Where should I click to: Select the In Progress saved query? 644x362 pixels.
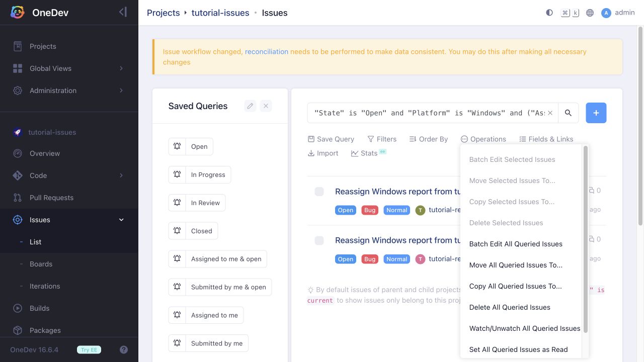tap(208, 174)
